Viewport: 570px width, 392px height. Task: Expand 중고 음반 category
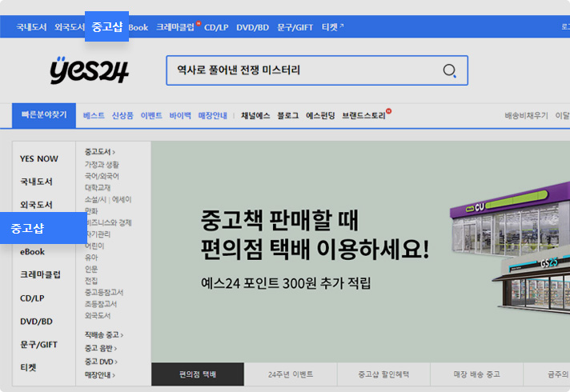(x=101, y=349)
